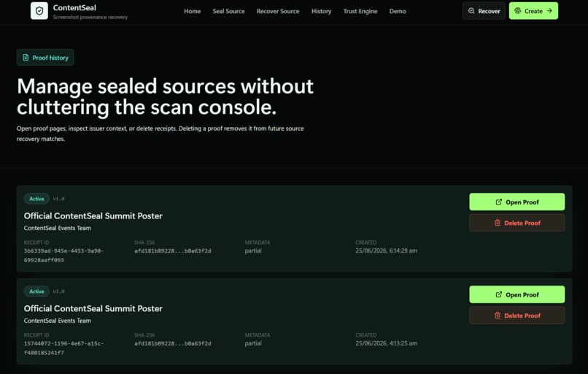Click the Screenshot provenance recovery tagline
This screenshot has width=588, height=374.
90,18
